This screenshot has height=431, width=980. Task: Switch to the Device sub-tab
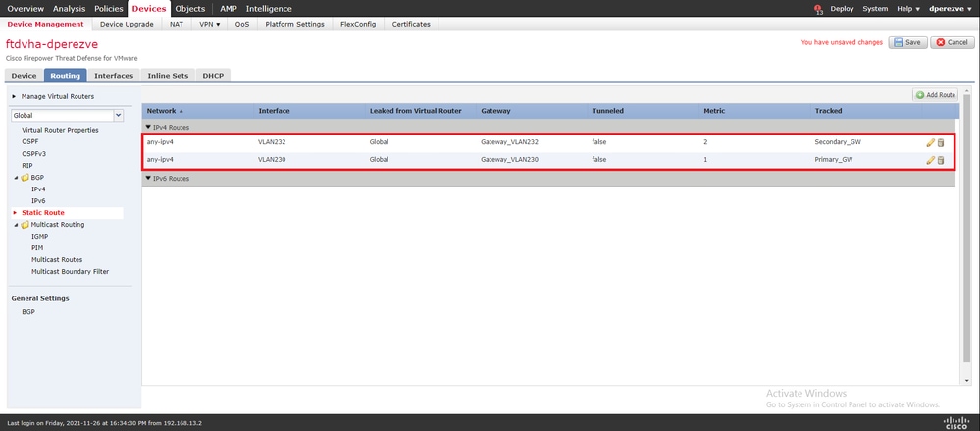[24, 75]
